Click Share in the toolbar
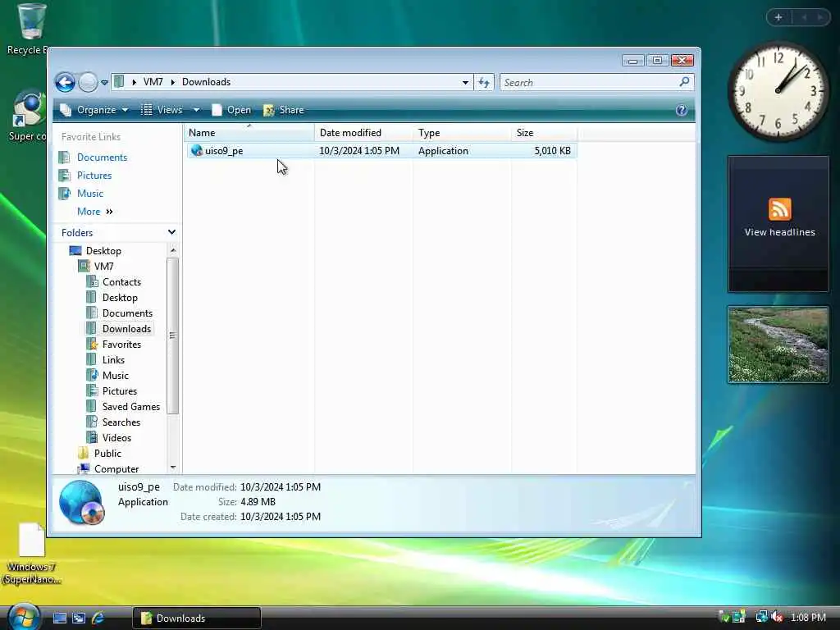Image resolution: width=840 pixels, height=630 pixels. coord(284,110)
